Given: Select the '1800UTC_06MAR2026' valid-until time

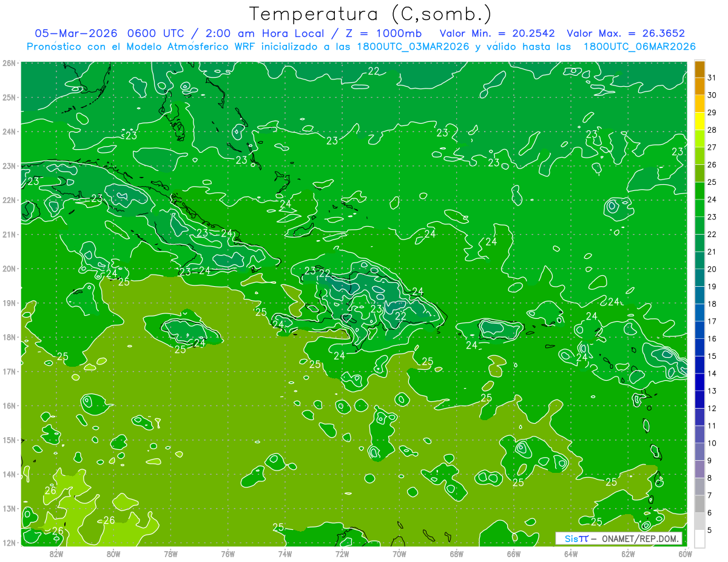Looking at the screenshot, I should (x=639, y=46).
